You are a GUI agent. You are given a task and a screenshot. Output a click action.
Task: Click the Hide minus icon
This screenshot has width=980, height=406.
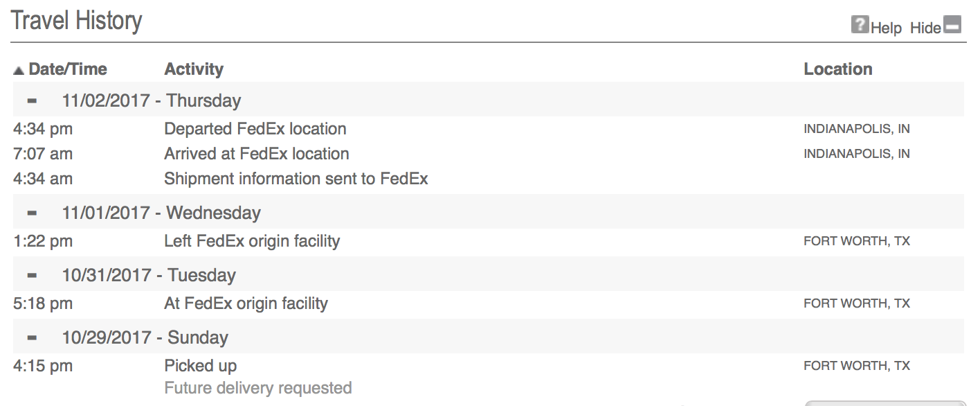(953, 26)
